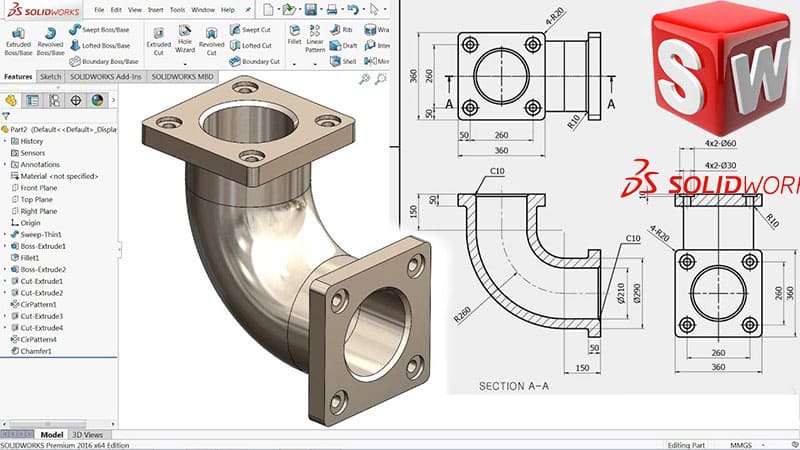Click the Select cursor tool
The image size is (800, 450).
point(374,9)
